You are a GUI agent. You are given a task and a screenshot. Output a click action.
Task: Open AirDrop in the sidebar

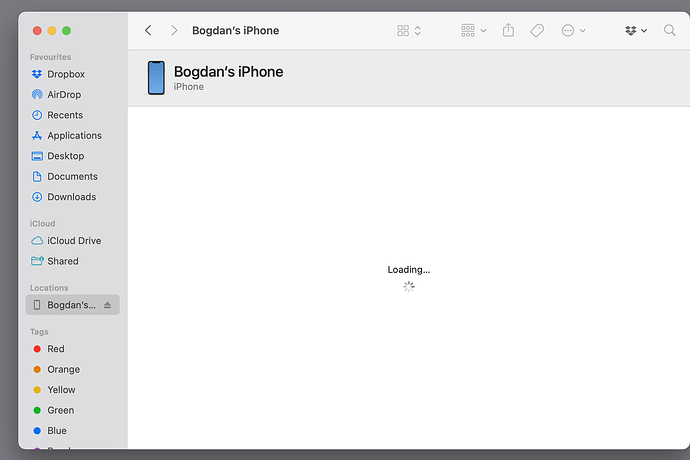73,95
